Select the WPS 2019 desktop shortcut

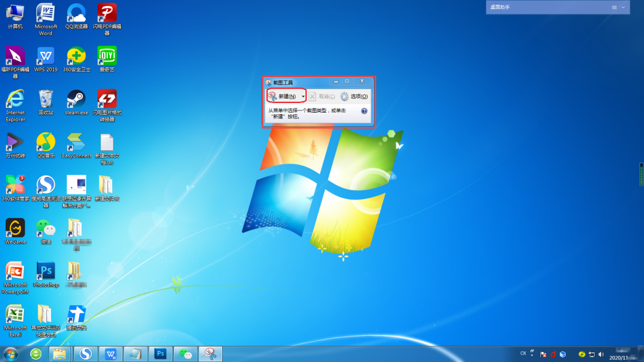46,56
